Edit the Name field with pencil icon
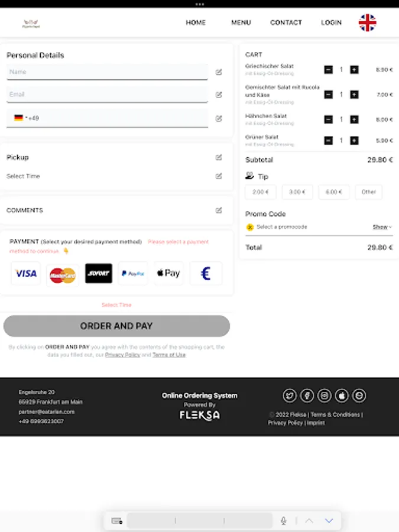Viewport: 399px width, 532px height. [x=219, y=72]
